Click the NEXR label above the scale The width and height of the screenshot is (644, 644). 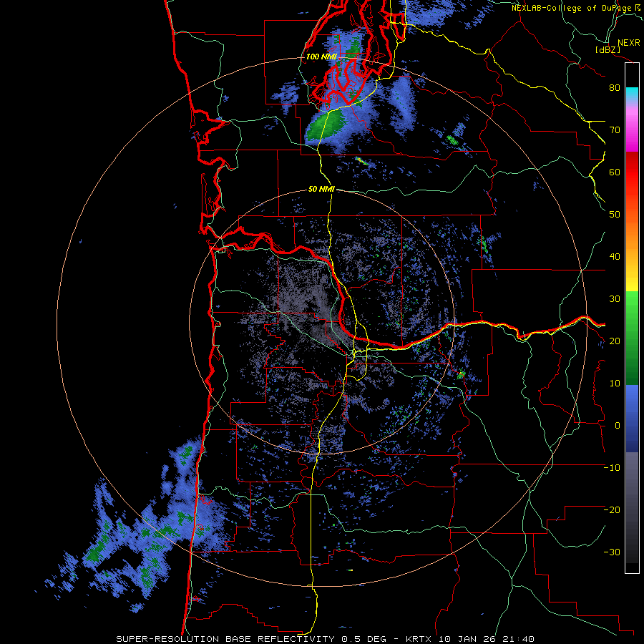[x=628, y=43]
